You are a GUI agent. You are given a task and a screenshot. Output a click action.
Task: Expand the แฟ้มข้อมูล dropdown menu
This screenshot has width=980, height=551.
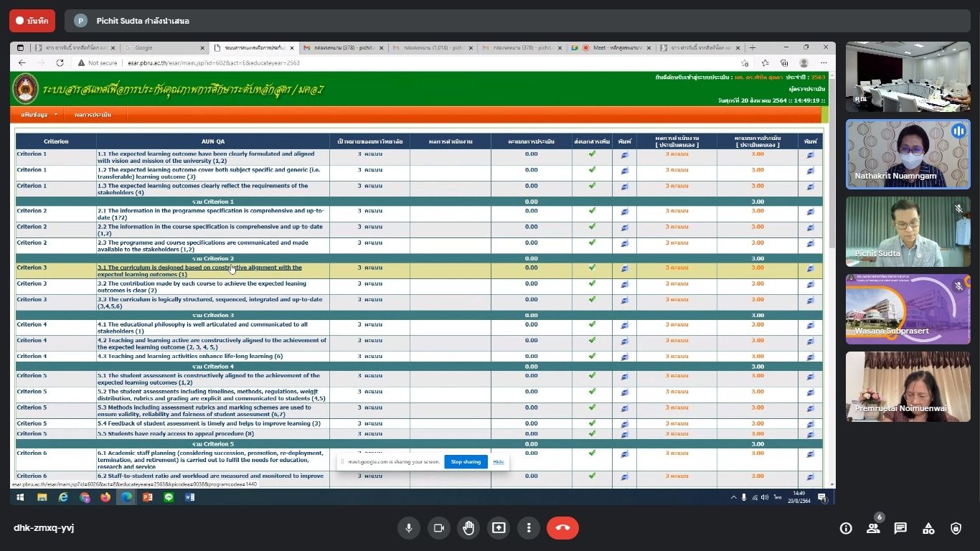(39, 115)
